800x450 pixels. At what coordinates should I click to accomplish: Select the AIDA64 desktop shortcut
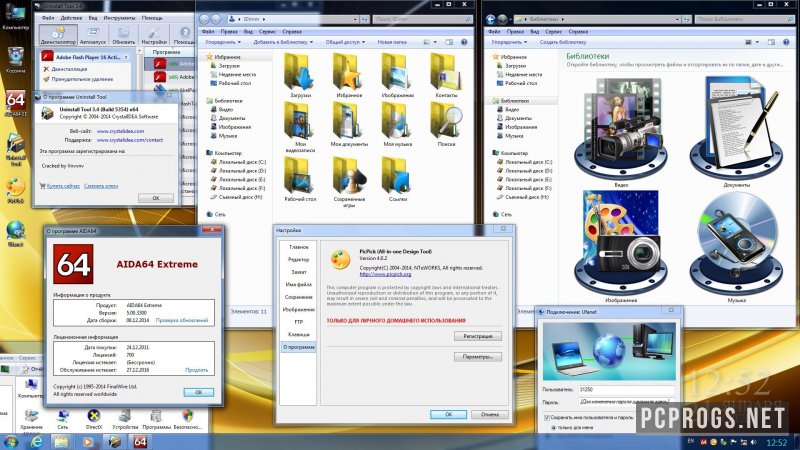point(16,104)
